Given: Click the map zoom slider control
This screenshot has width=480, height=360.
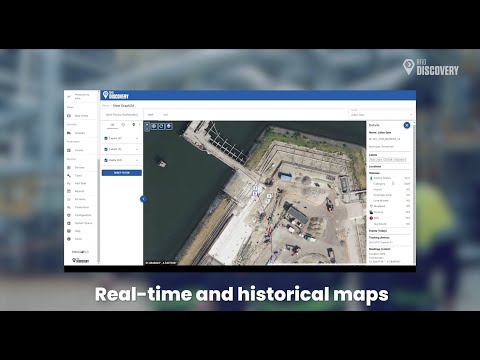Looking at the screenshot, I should [147, 126].
